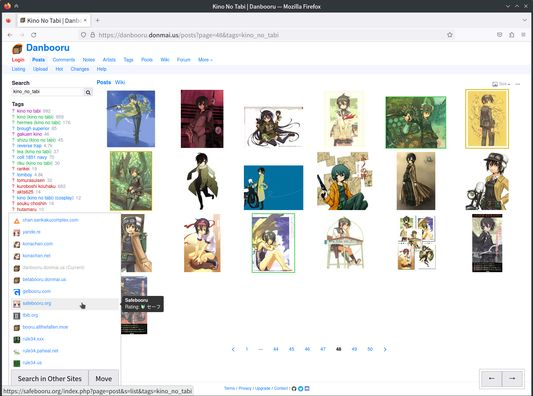Click the wiki question mark beside ranken
533x396 pixels.
pyautogui.click(x=14, y=169)
